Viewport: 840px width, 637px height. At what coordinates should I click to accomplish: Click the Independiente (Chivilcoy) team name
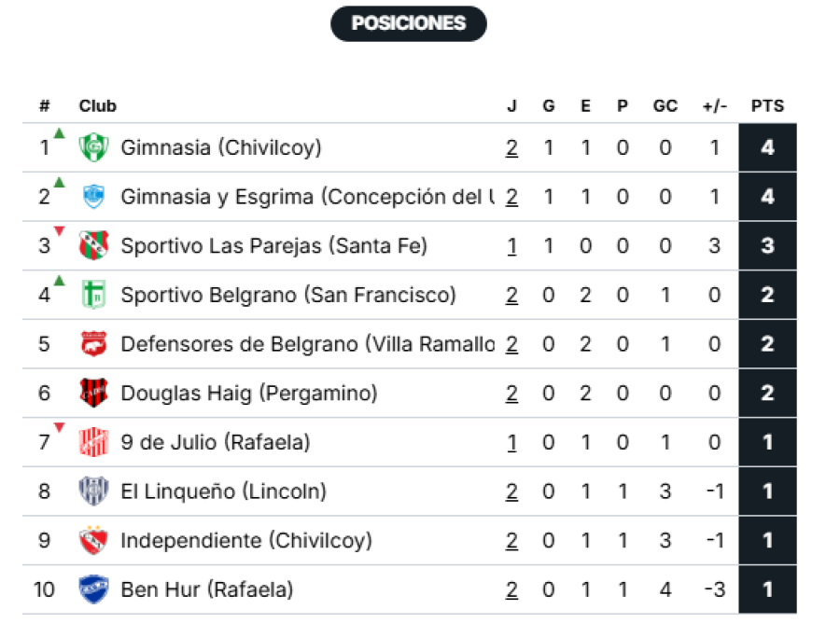pos(246,541)
